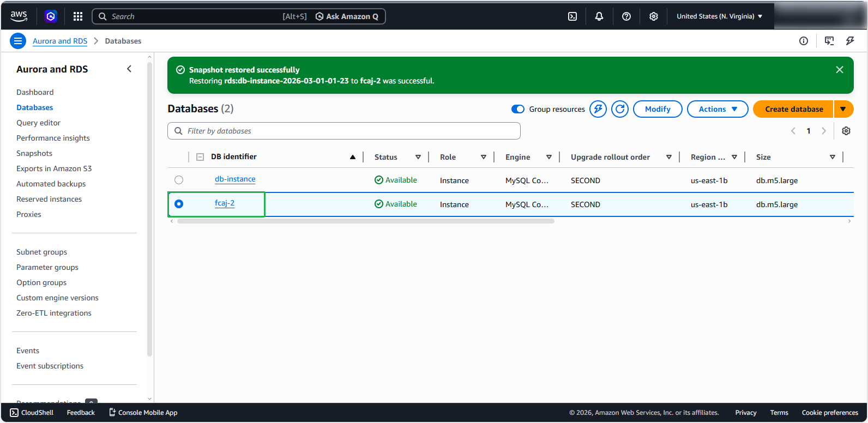Collapse the Aurora and RDS sidebar
This screenshot has height=423, width=868.
(x=129, y=69)
